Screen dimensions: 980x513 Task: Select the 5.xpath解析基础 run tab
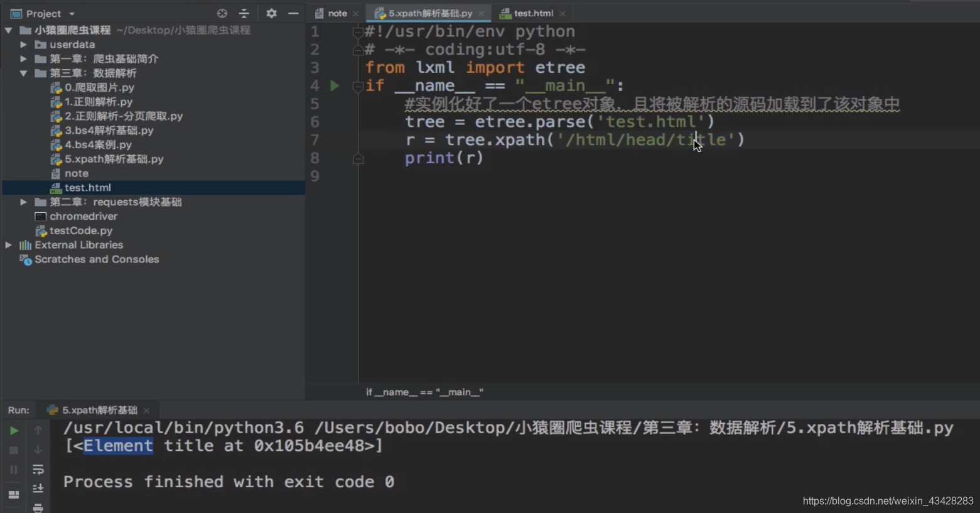99,410
